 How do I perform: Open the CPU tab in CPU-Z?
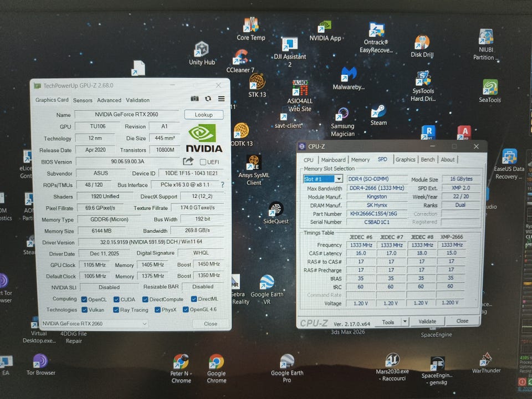(309, 160)
